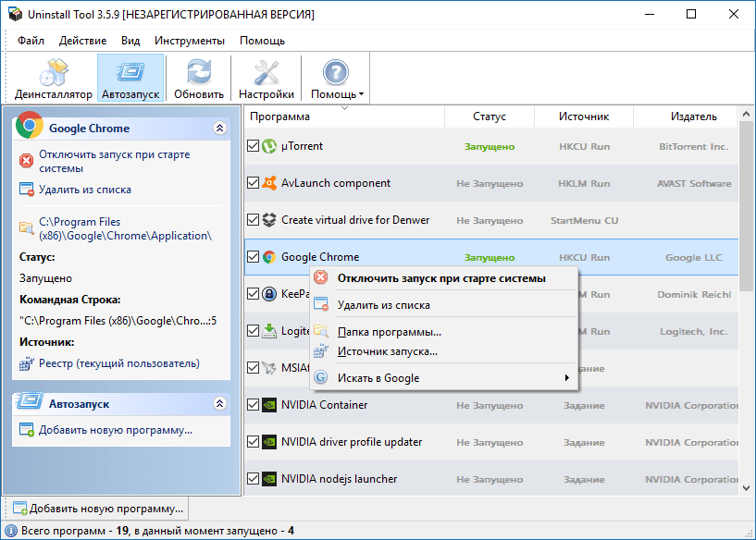
Task: Select Источник запуска... in the context menu
Action: [443, 351]
